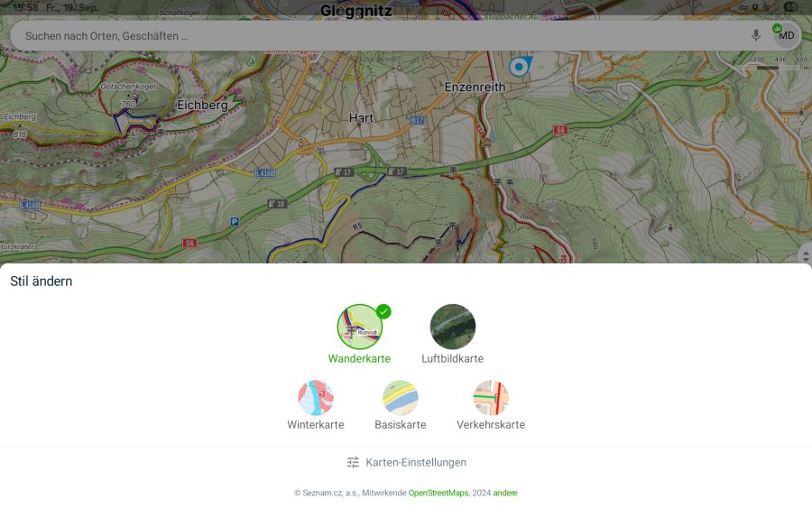Viewport: 812px width, 508px height.
Task: Open the MD profile avatar
Action: [786, 35]
